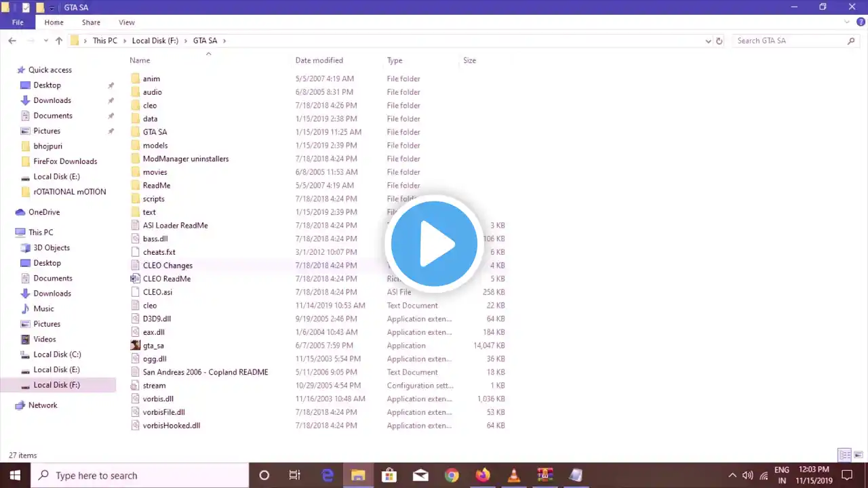Open the gta_sa application file
868x488 pixels.
click(153, 346)
